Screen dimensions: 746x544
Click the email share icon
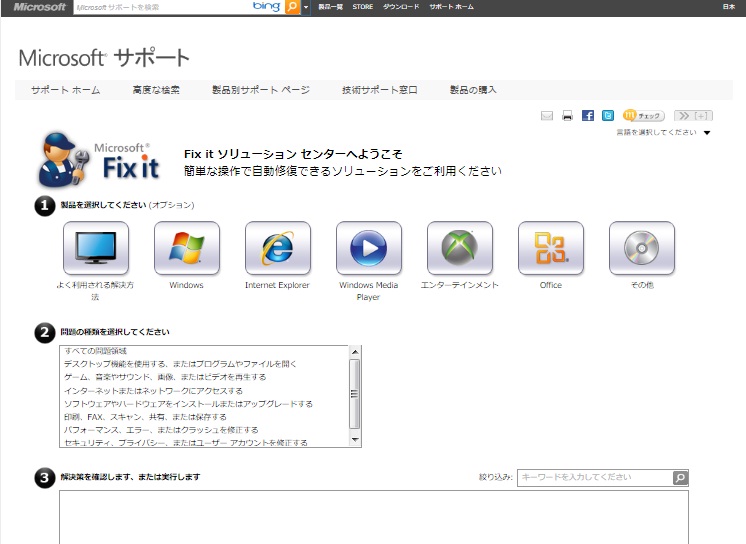point(547,116)
